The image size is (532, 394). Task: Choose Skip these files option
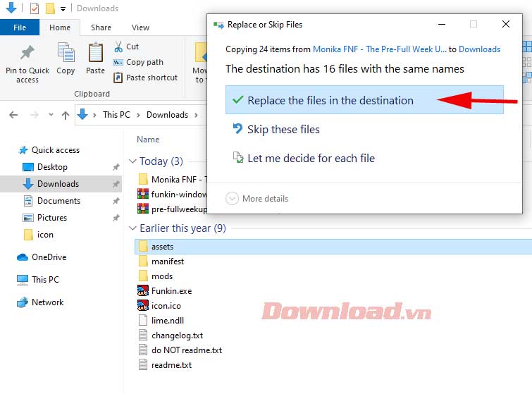point(283,129)
